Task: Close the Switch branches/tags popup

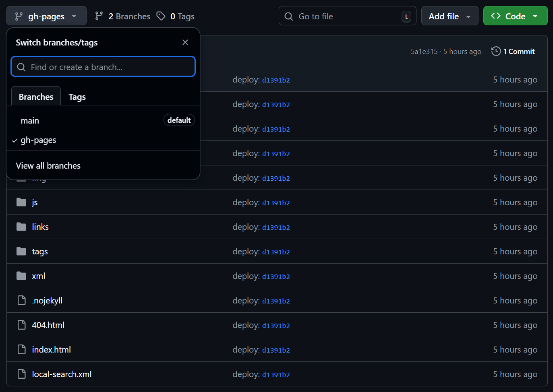Action: pyautogui.click(x=185, y=42)
